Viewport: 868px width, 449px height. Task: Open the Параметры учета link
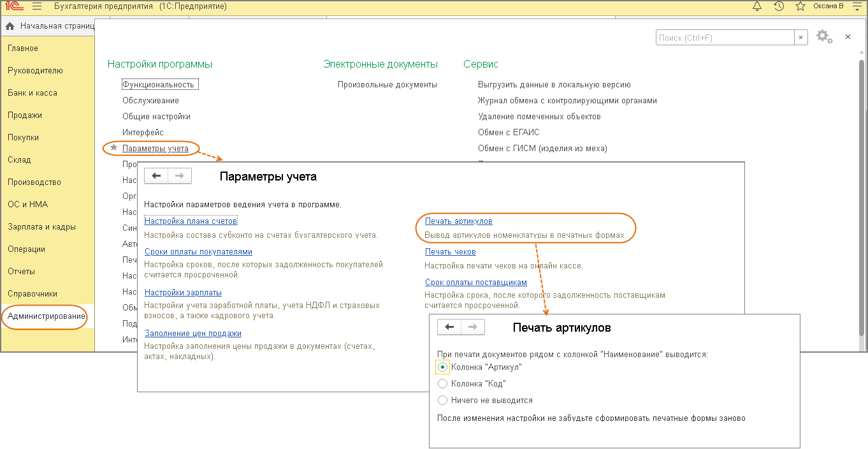tap(156, 148)
